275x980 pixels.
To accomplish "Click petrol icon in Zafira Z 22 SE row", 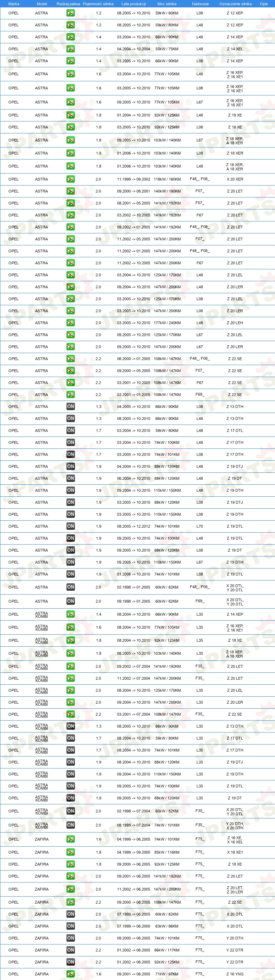I will (71, 902).
